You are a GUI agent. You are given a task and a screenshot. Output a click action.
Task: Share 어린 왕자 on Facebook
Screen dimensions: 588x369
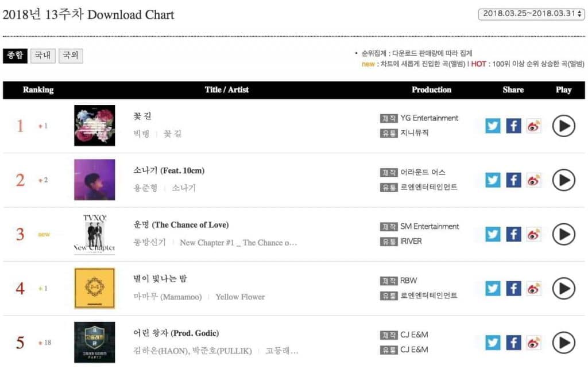tap(513, 343)
